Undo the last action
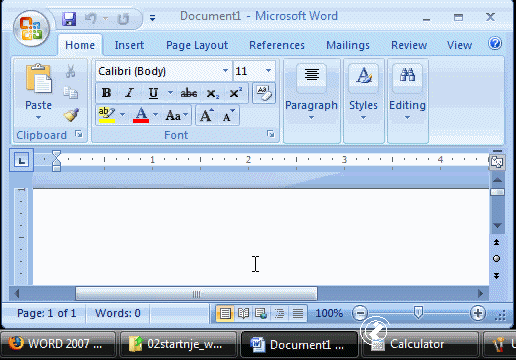Screen dimensions: 516x360 coord(90,19)
